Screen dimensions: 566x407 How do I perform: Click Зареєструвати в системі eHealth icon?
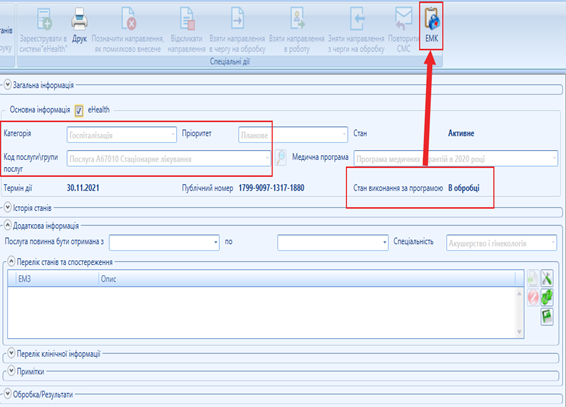point(44,19)
